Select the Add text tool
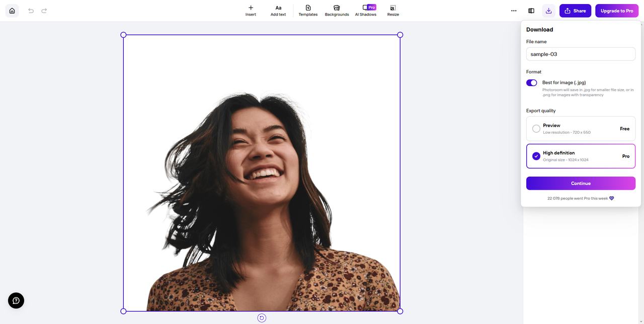The width and height of the screenshot is (644, 324). (x=278, y=11)
